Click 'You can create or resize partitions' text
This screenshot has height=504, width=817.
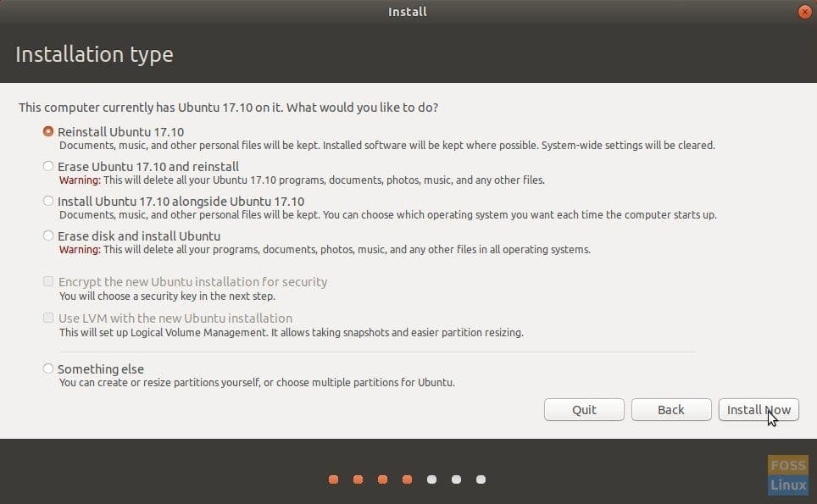[x=257, y=382]
